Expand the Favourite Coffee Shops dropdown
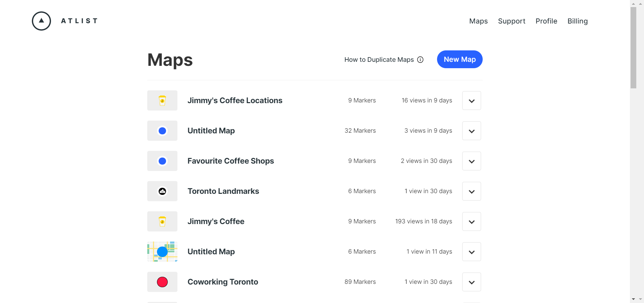The image size is (644, 303). coord(472,161)
